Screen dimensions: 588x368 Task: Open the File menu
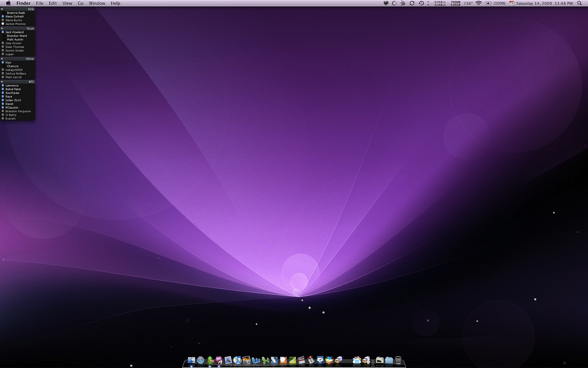pos(40,3)
